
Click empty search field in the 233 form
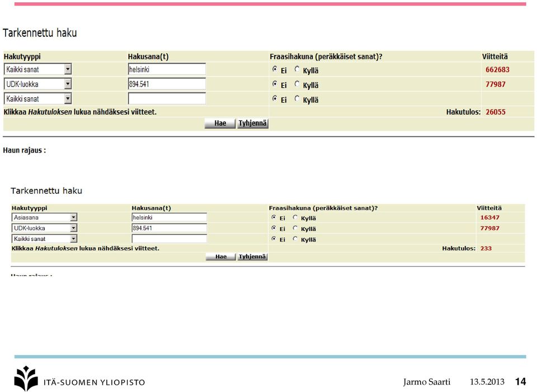[x=169, y=239]
